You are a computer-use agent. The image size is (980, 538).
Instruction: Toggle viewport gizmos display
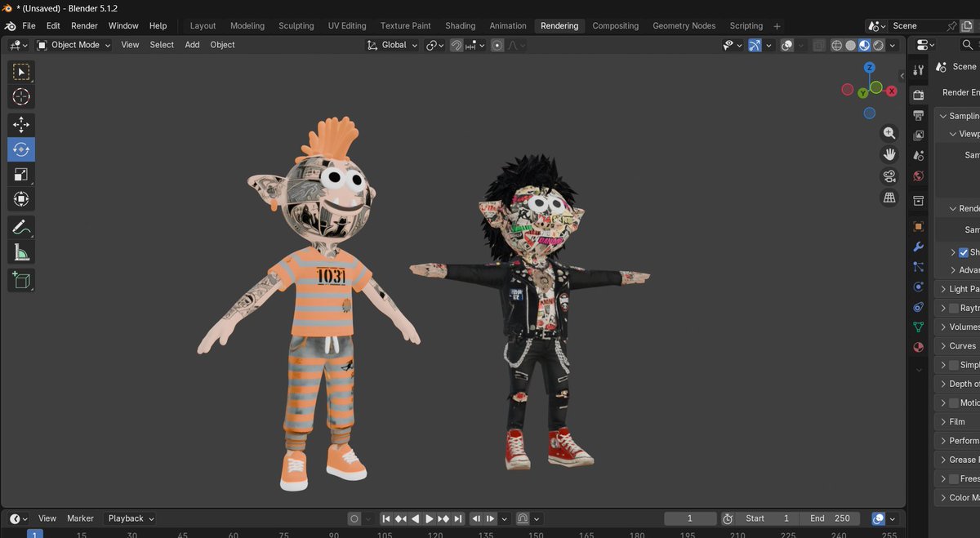tap(755, 45)
